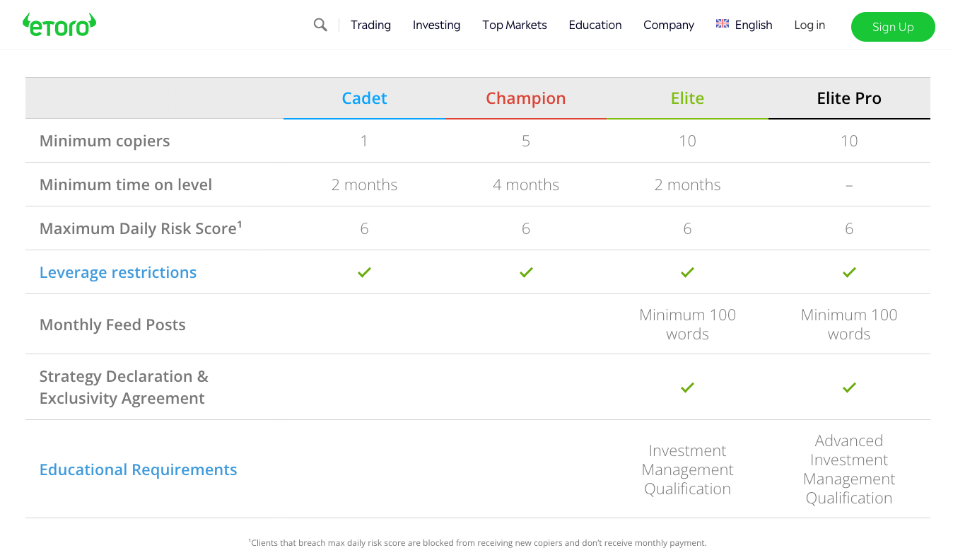Click Elite Pro leverage restrictions checkmark
The image size is (953, 560).
pyautogui.click(x=849, y=272)
